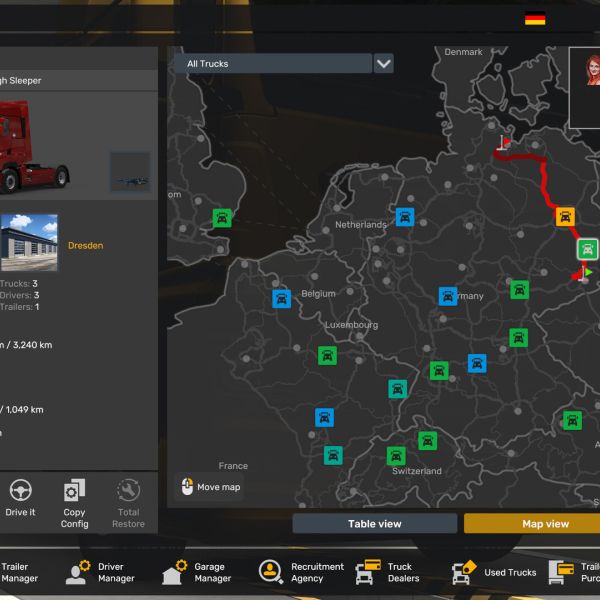Screen dimensions: 600x600
Task: Click the green truck marker below Luxembourg
Action: click(x=327, y=355)
